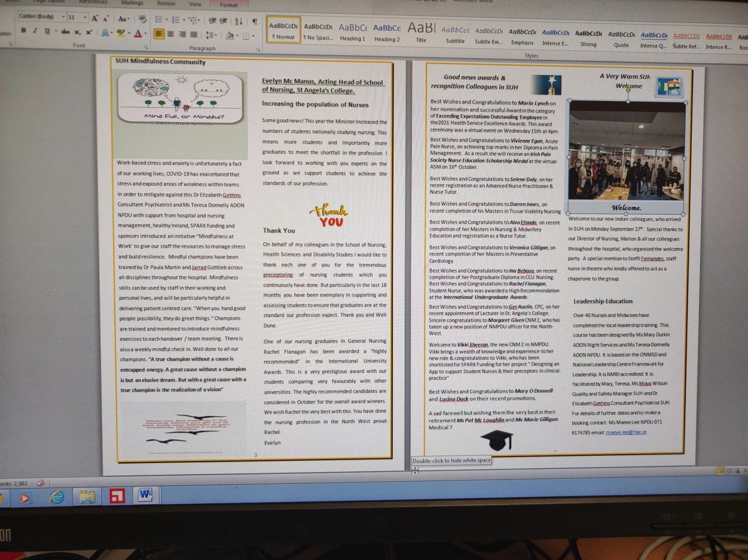The image size is (748, 560).
Task: Open the References tab
Action: point(93,2)
